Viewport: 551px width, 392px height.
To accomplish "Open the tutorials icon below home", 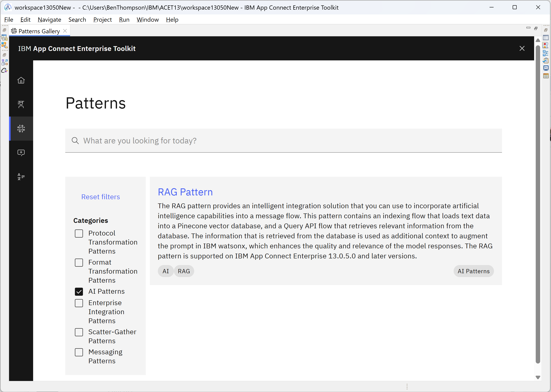I will point(21,104).
